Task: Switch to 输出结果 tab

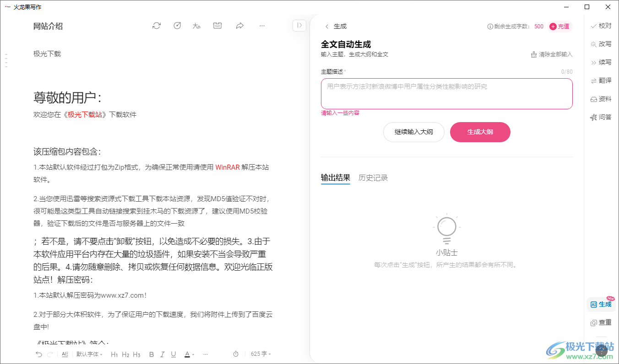Action: pos(336,178)
